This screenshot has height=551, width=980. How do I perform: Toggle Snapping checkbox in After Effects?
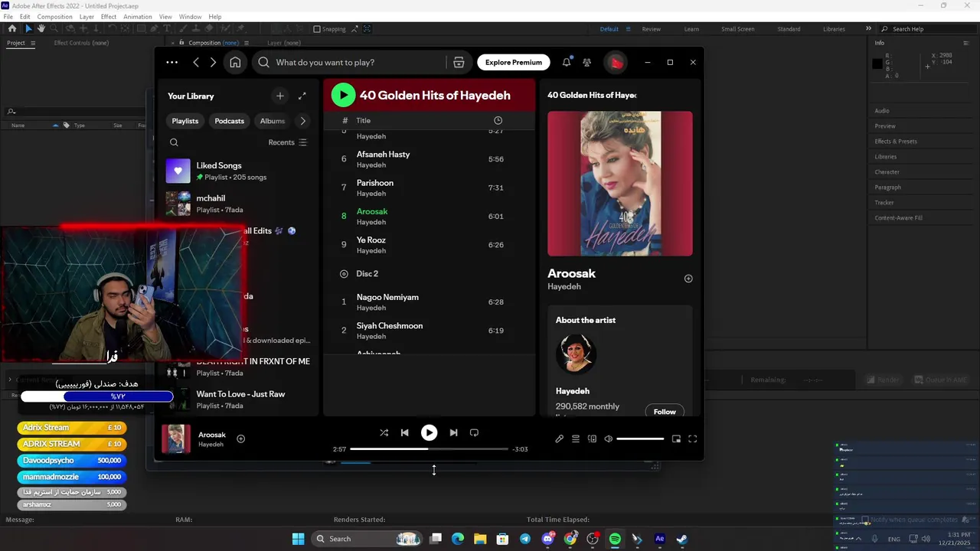pyautogui.click(x=317, y=29)
